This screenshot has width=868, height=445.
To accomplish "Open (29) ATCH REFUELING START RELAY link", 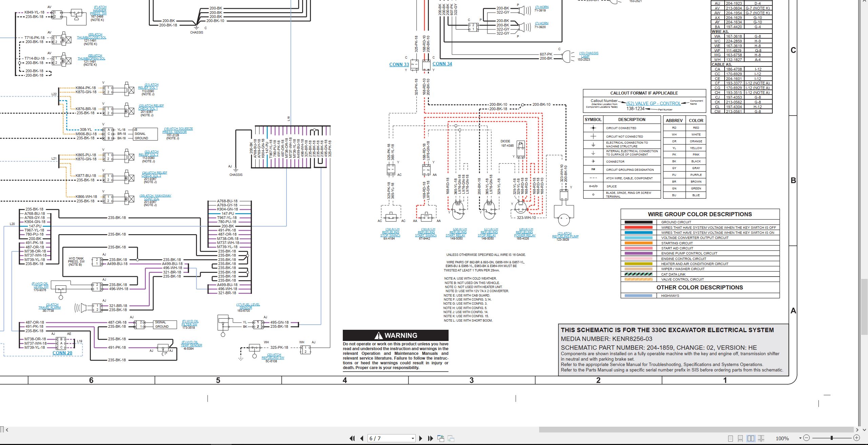I will click(456, 232).
